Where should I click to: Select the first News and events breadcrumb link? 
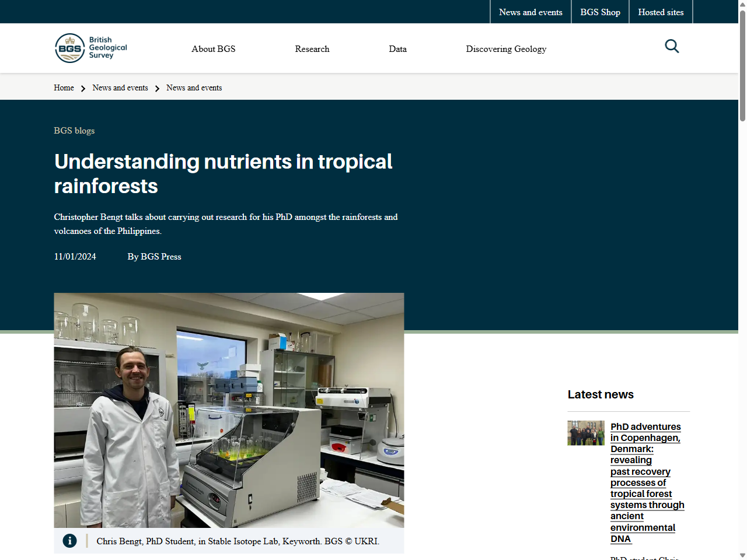(x=120, y=87)
